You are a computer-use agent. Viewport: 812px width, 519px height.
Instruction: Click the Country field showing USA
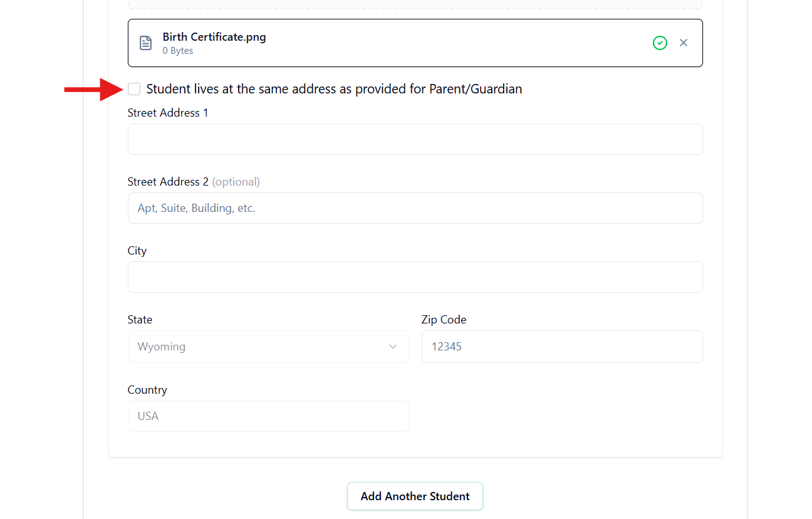coord(268,416)
